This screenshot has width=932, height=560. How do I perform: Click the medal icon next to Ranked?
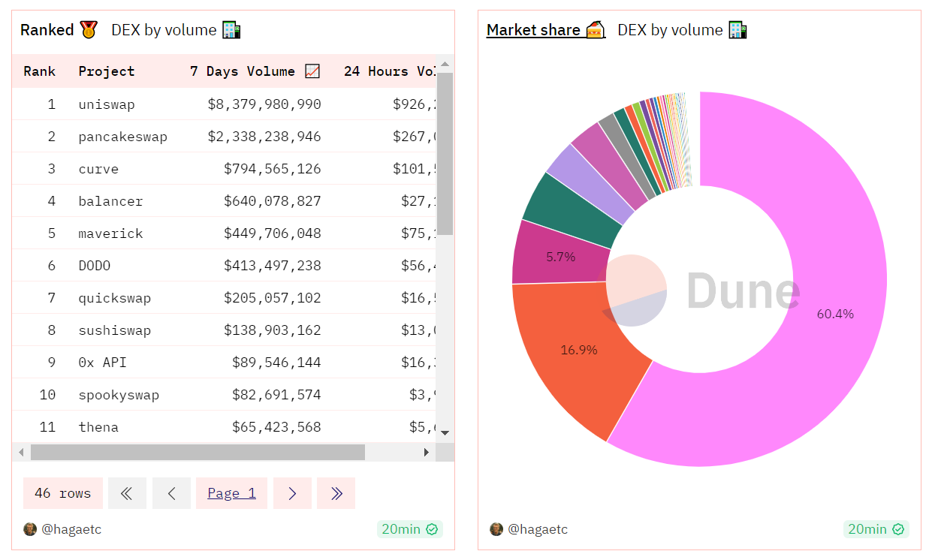point(89,30)
